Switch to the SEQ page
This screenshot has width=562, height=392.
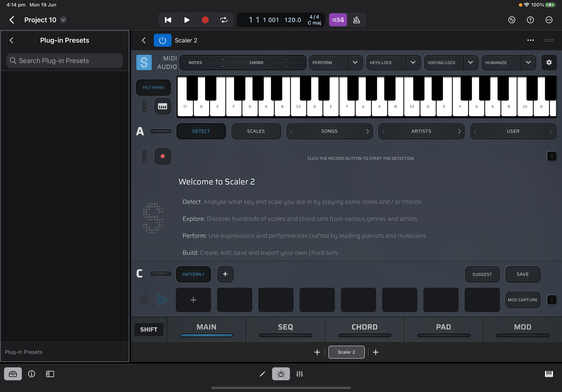coord(285,330)
